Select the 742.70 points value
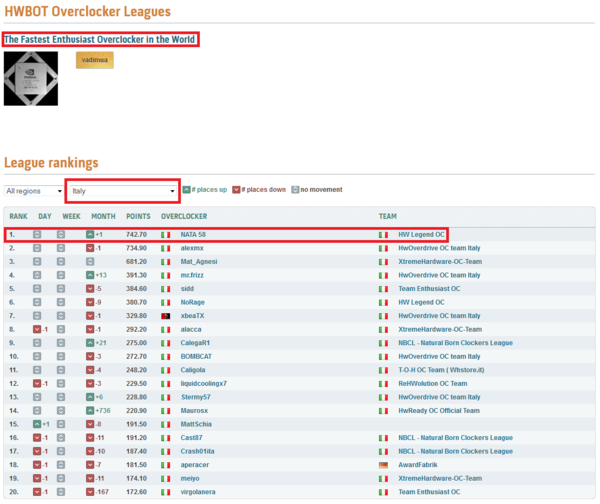 click(136, 235)
